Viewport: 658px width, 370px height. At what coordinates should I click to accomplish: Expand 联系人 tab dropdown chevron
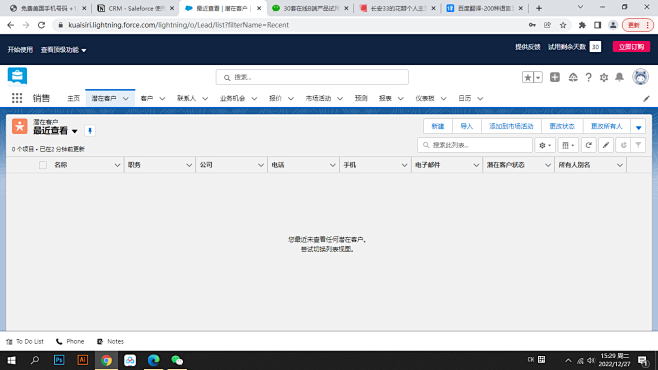click(205, 99)
